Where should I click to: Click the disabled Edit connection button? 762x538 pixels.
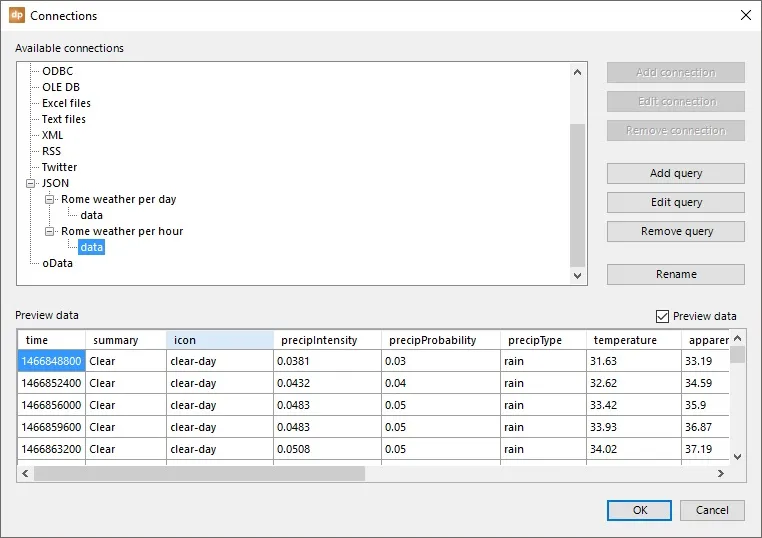point(675,102)
